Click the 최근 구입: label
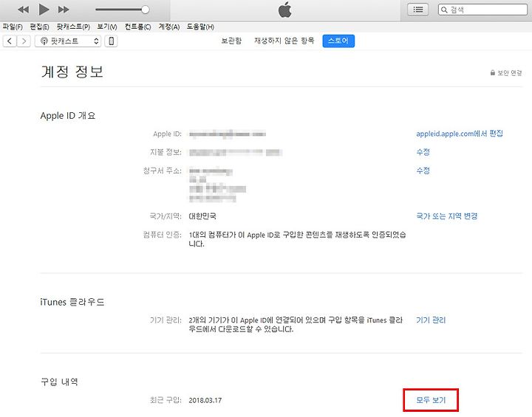 pos(166,400)
